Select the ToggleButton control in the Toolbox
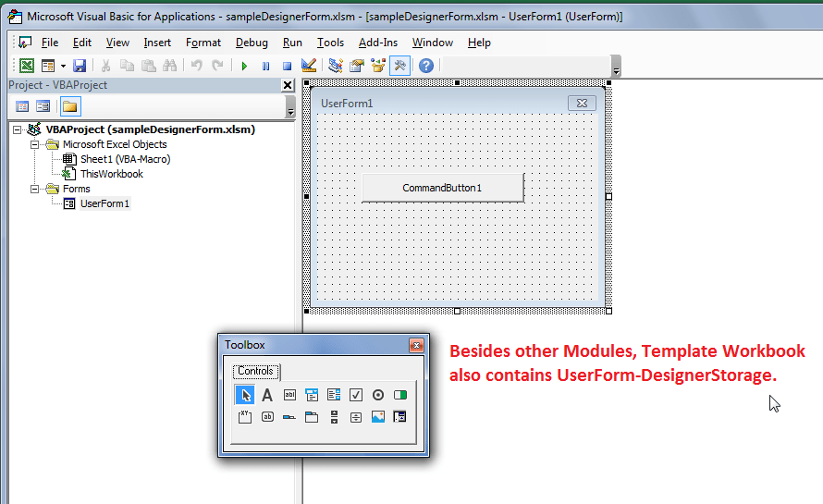 point(400,395)
